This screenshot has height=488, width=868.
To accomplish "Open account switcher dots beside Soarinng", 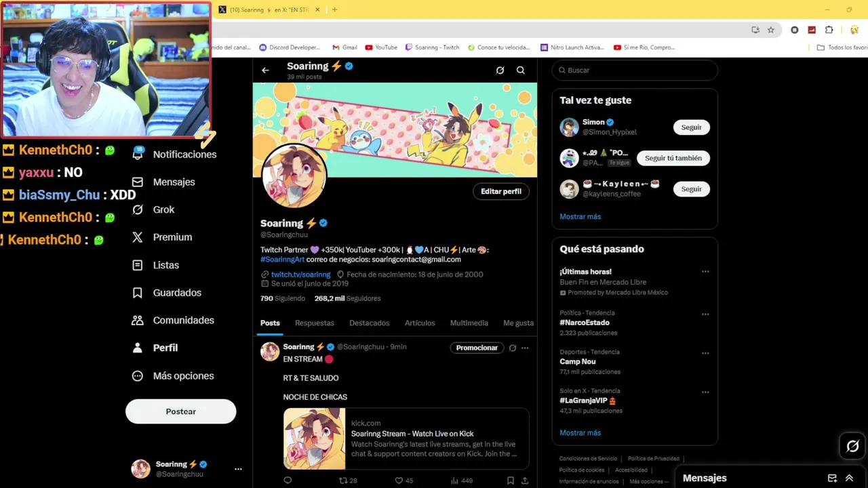I will [238, 469].
